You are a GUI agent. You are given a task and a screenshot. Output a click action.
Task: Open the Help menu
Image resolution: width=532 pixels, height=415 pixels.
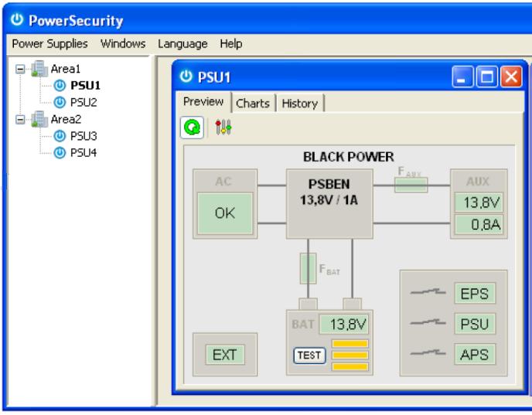pos(231,44)
